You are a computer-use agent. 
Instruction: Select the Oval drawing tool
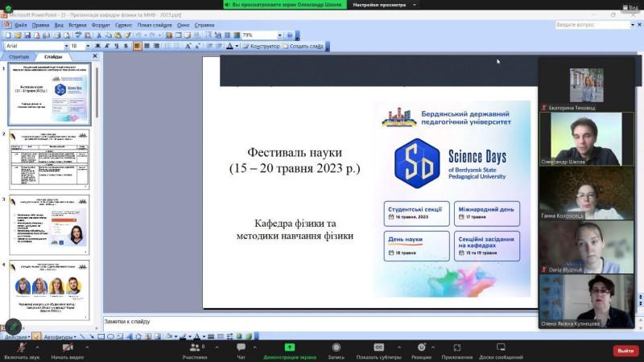110,336
